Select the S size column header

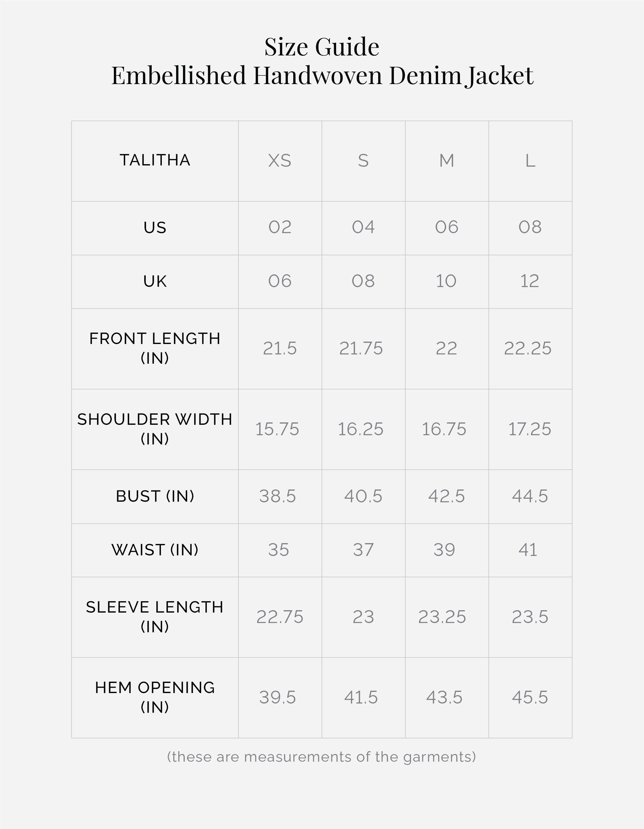(363, 161)
